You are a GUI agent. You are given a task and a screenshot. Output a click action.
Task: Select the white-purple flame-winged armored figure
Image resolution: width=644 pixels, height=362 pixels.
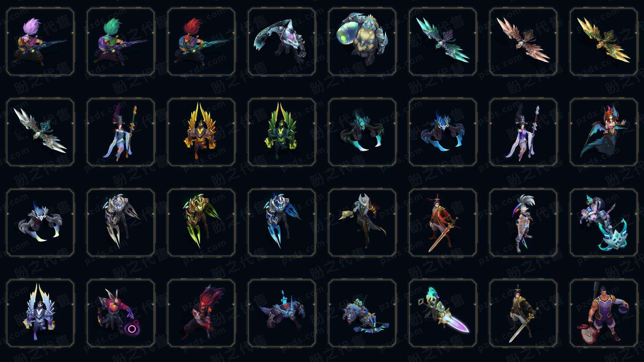click(40, 313)
